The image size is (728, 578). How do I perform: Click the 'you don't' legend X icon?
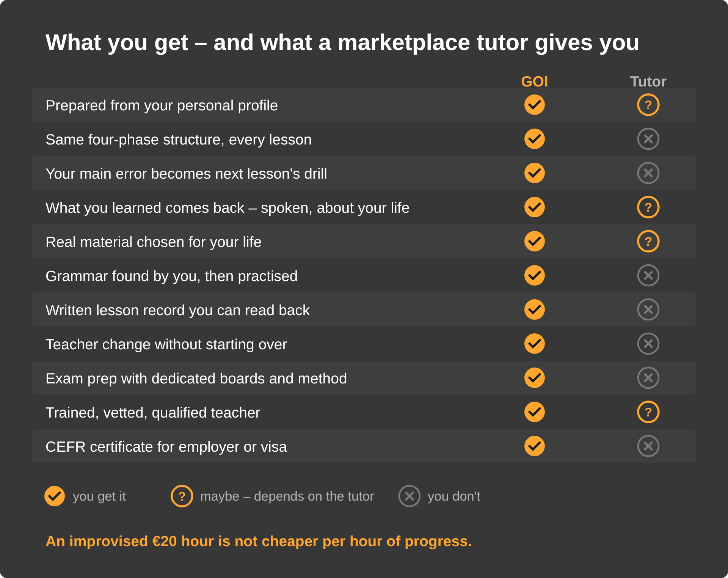pos(409,496)
